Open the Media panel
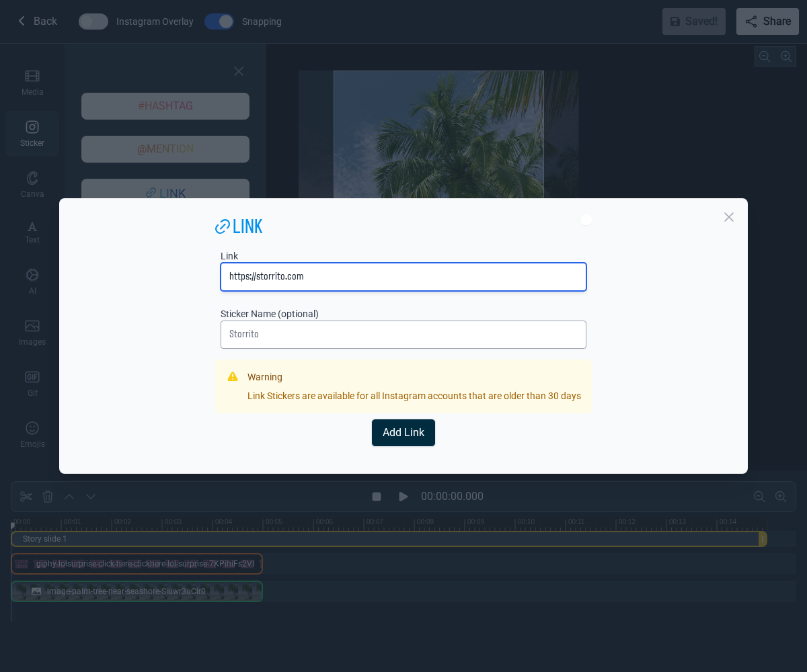 tap(32, 82)
